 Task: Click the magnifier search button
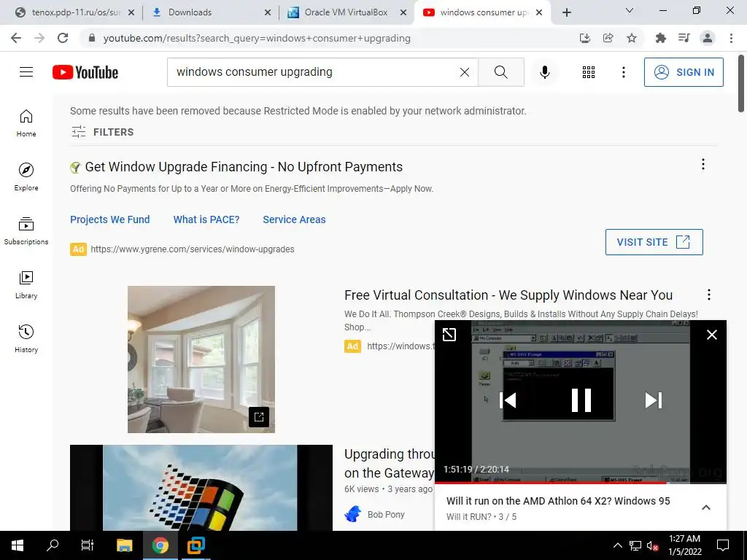click(x=500, y=72)
